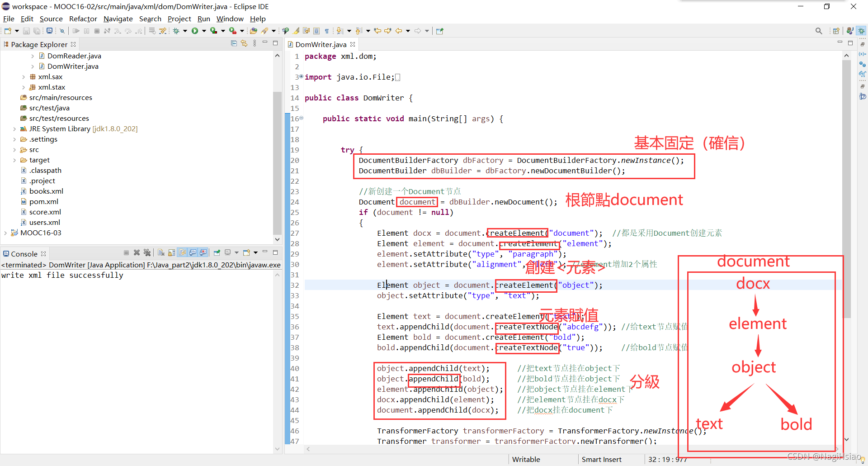Click the Coverage launch icon
868x466 pixels.
tap(213, 31)
